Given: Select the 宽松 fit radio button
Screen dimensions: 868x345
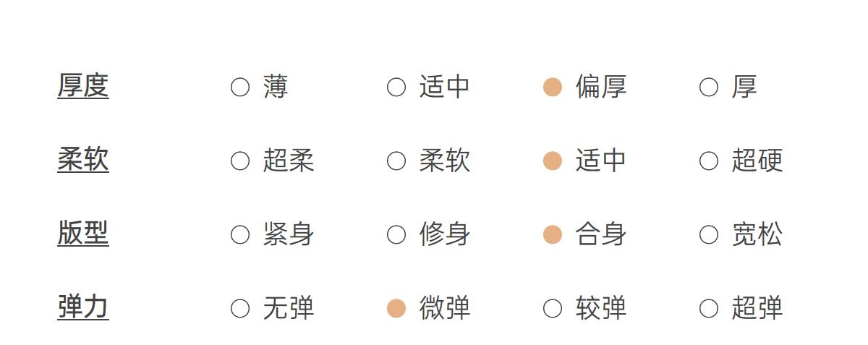Looking at the screenshot, I should [x=709, y=235].
